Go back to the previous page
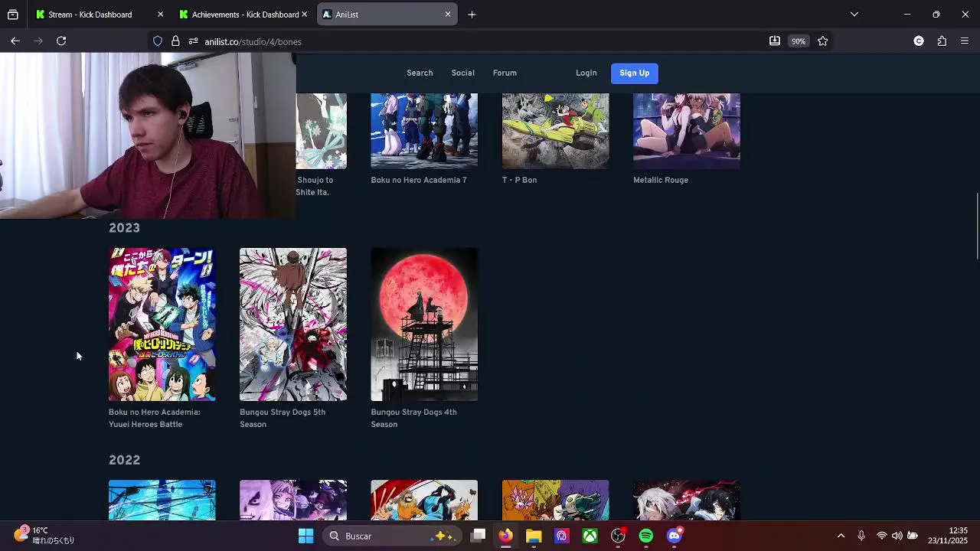The width and height of the screenshot is (980, 551). coord(15,41)
